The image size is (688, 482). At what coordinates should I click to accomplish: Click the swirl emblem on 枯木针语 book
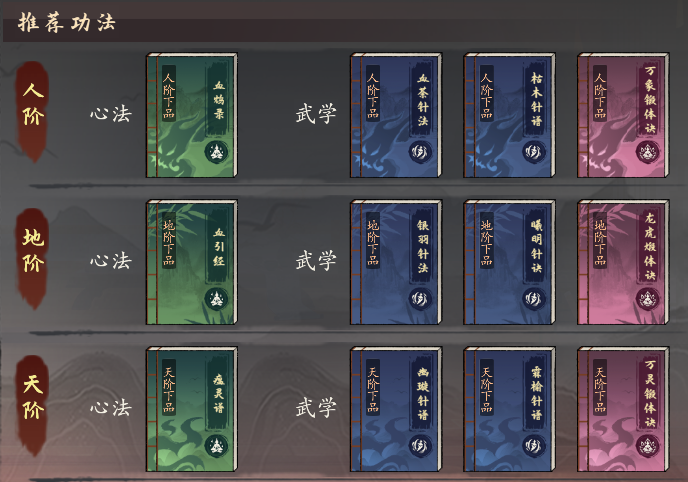click(x=534, y=152)
